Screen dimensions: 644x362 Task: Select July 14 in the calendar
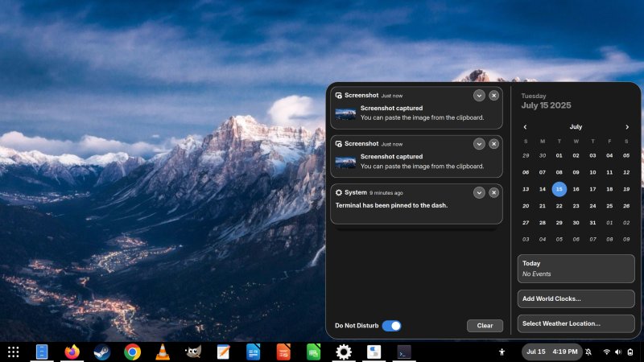[542, 189]
